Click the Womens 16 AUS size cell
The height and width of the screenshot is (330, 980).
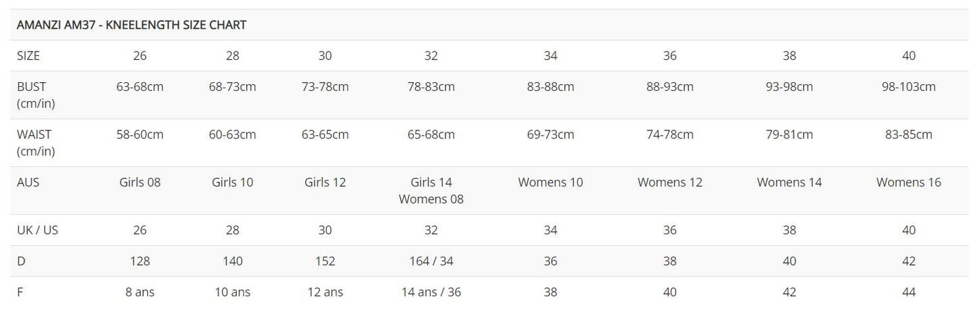[909, 182]
